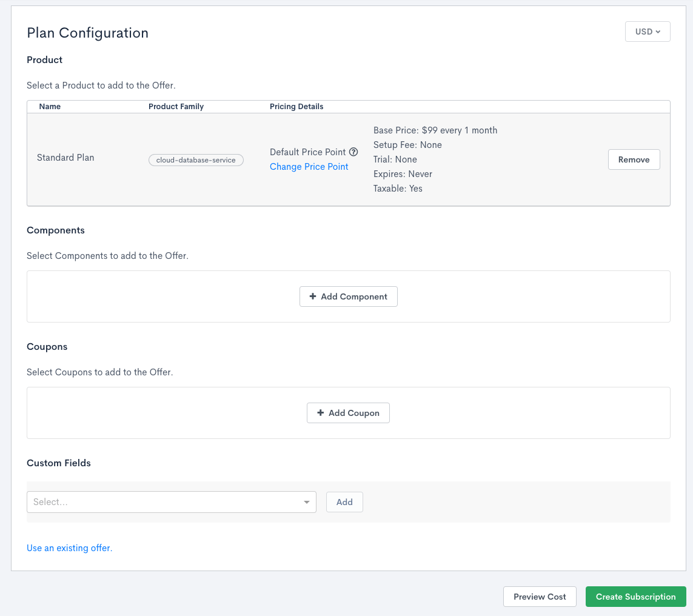Image resolution: width=693 pixels, height=616 pixels.
Task: Click the 'Expires: Never' text
Action: tap(403, 174)
